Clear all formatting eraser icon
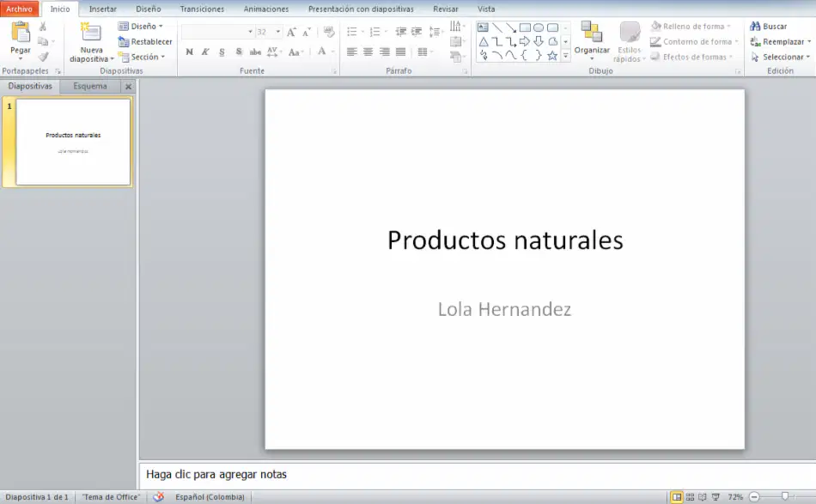Screen dimensions: 816x504 click(x=329, y=33)
